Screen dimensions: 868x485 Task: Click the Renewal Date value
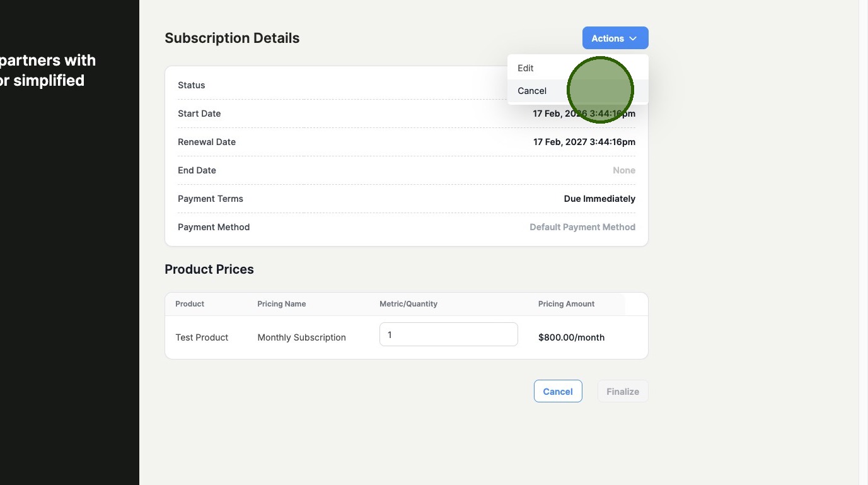(x=584, y=142)
